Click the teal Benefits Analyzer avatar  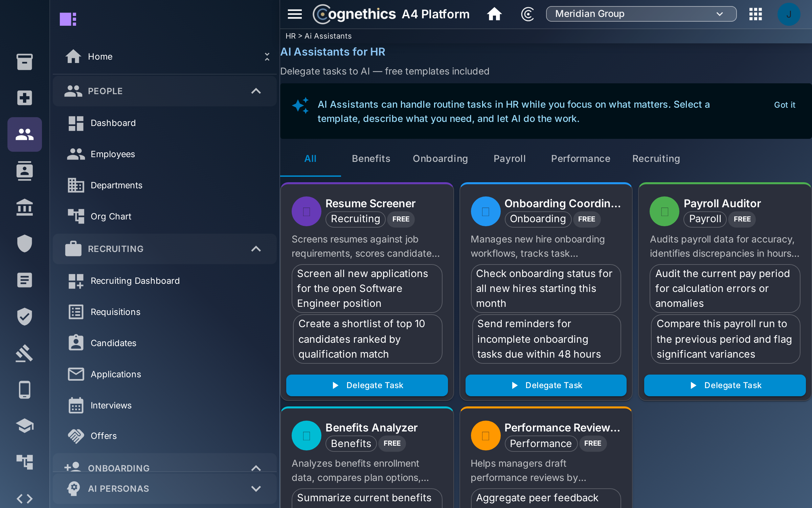[307, 436]
